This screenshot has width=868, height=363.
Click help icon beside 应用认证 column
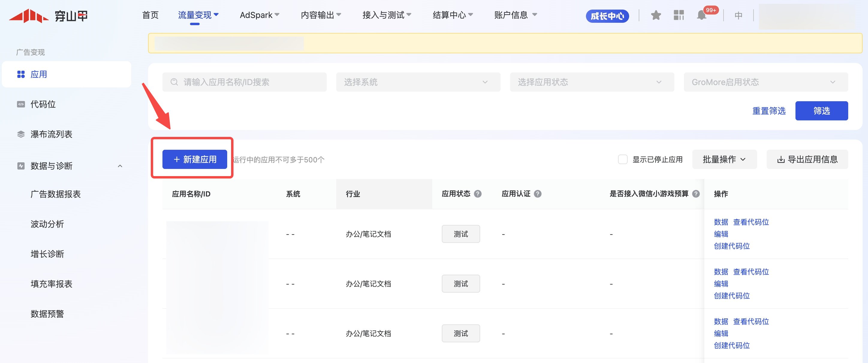tap(538, 194)
